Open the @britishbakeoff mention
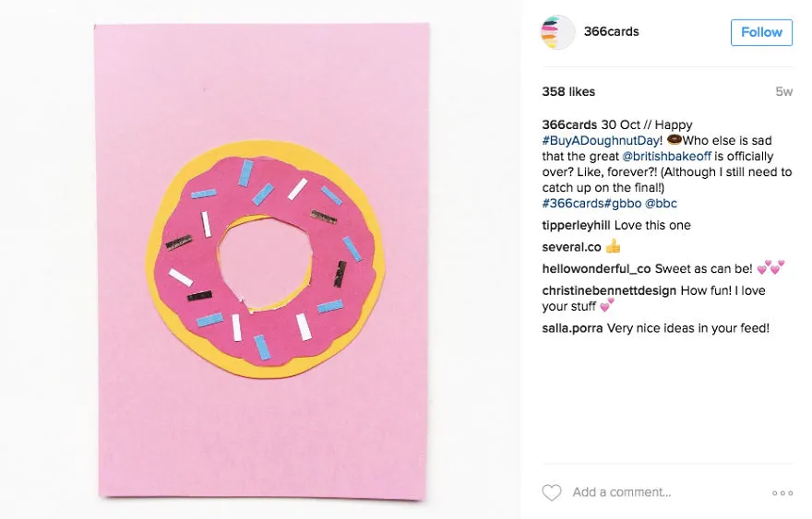 (x=666, y=157)
